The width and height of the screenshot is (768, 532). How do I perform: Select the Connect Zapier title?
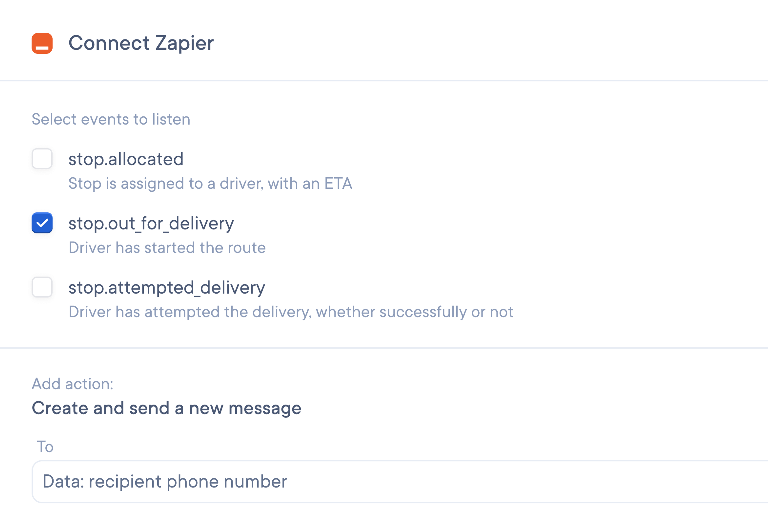point(141,43)
